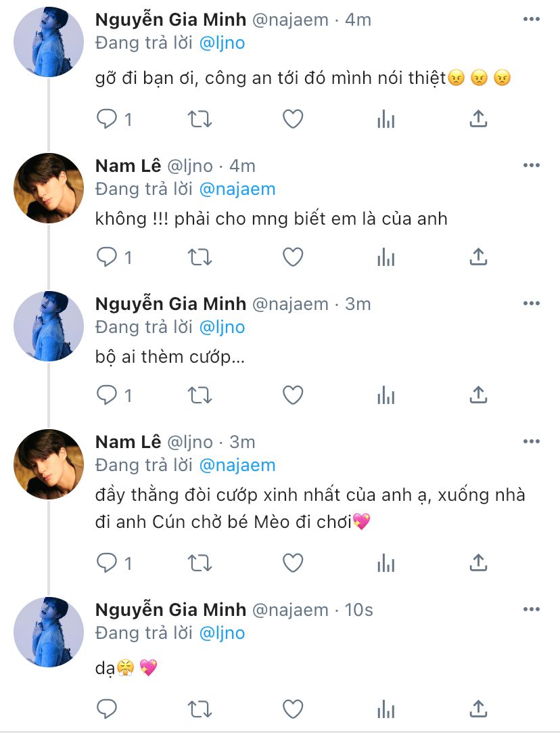Open Nam Lê's profile from the "không !!!" tweet

tap(129, 166)
